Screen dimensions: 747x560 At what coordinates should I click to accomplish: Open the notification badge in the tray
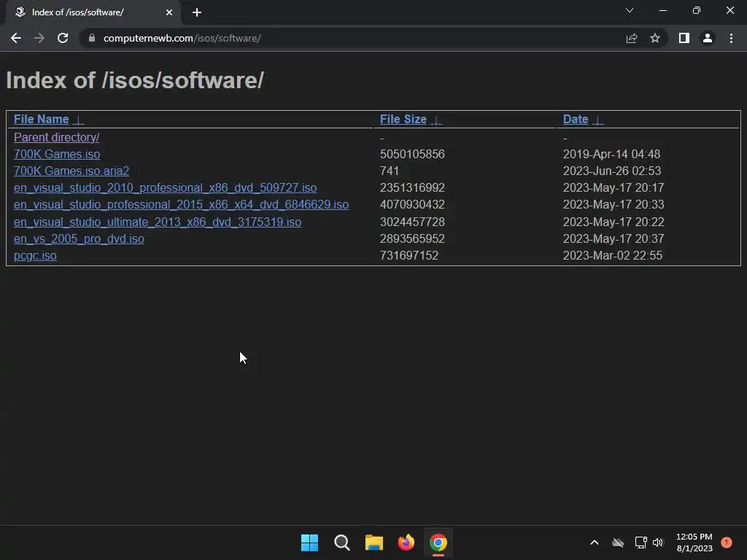pos(727,542)
